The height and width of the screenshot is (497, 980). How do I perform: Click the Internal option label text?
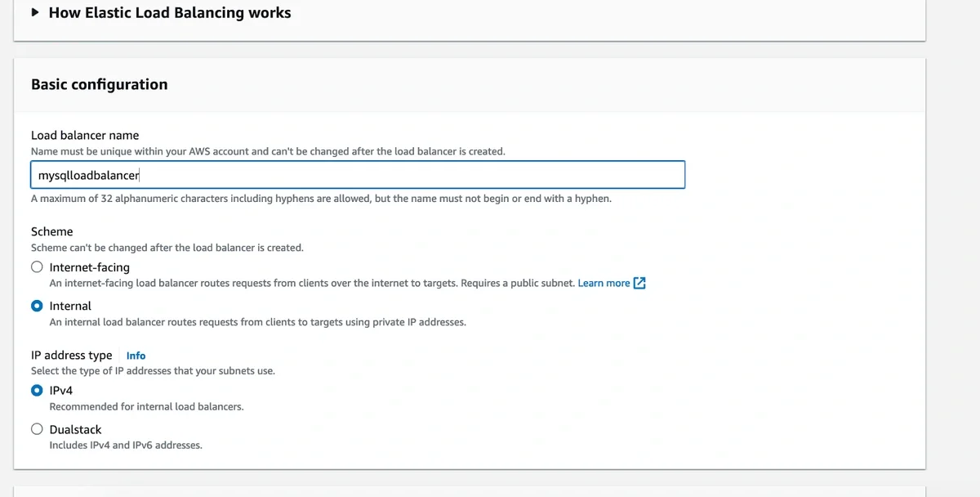[x=70, y=306]
